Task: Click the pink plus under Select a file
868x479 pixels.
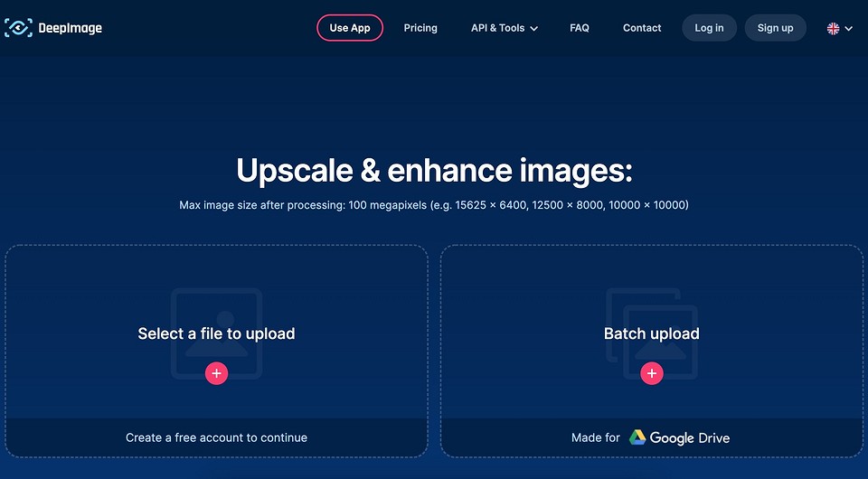Action: (x=216, y=373)
